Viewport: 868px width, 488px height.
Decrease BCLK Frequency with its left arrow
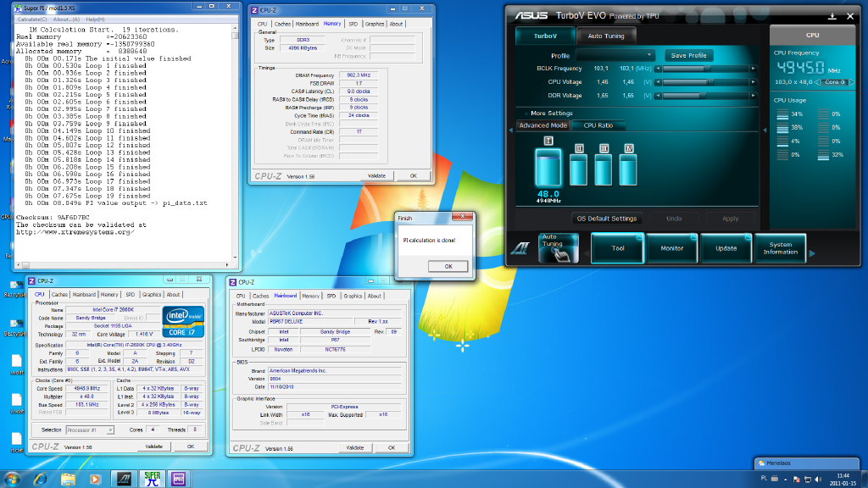[x=658, y=69]
